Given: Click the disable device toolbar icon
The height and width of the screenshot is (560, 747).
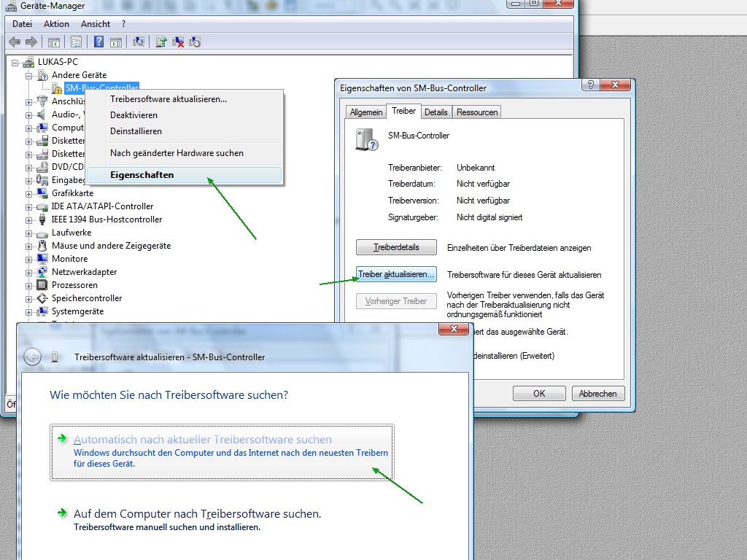Looking at the screenshot, I should coord(195,42).
